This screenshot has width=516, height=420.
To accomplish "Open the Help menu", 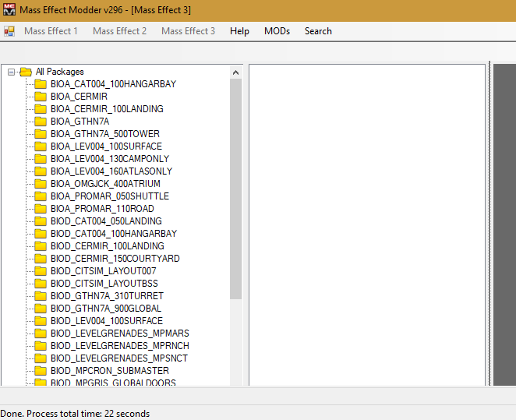I will pyautogui.click(x=239, y=31).
